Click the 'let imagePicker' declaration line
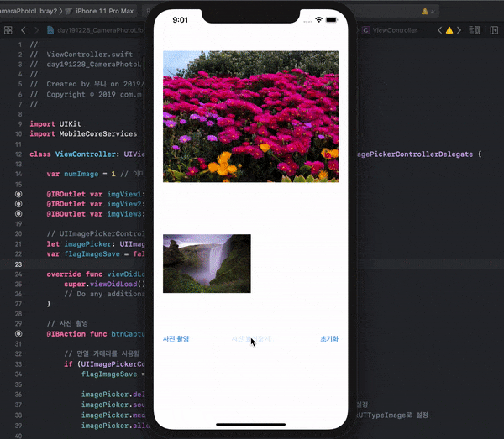504x439 pixels. click(96, 244)
